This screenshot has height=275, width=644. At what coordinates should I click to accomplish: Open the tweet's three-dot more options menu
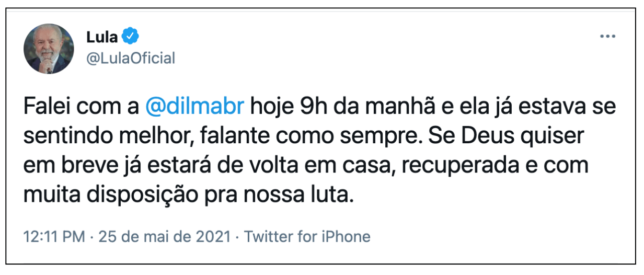click(608, 37)
